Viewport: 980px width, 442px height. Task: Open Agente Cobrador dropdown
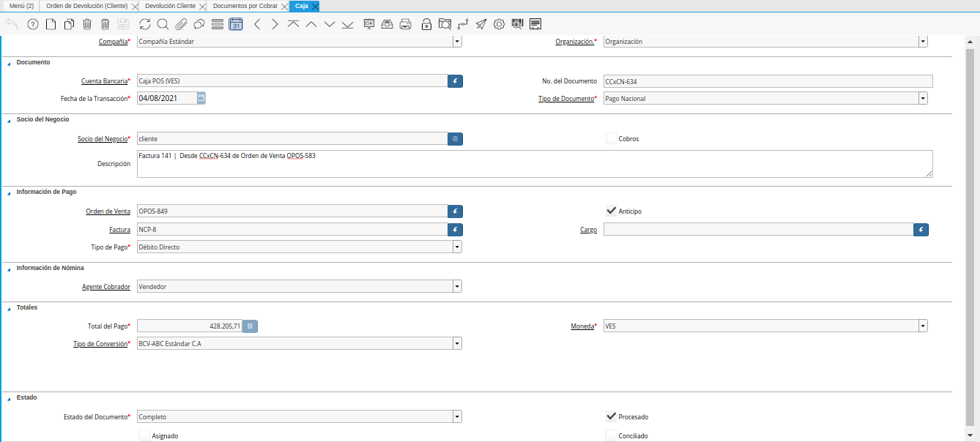coord(457,286)
